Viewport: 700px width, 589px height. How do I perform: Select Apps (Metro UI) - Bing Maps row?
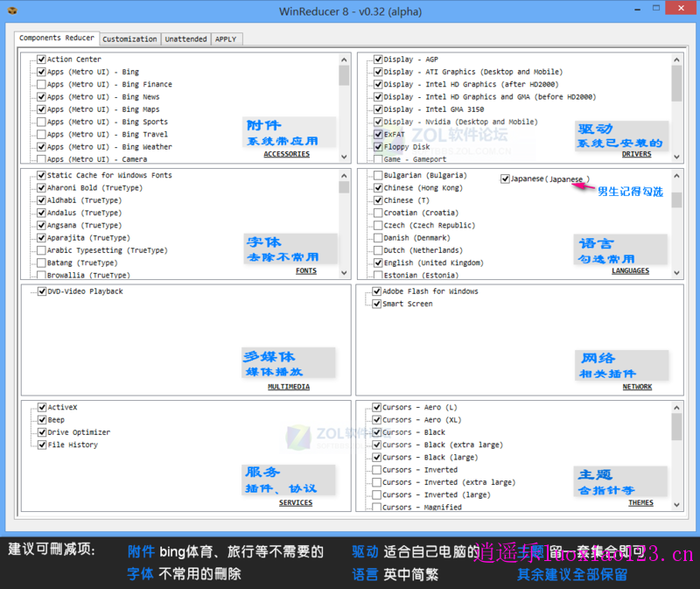click(103, 109)
